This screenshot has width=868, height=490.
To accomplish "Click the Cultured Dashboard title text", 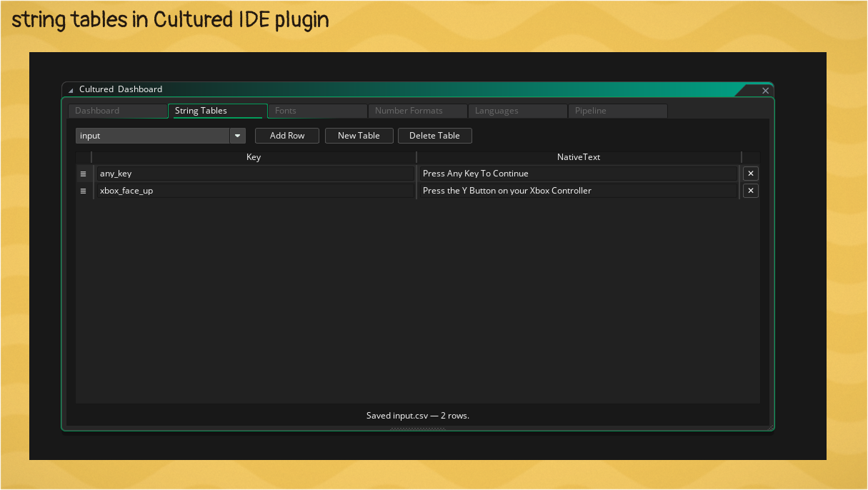I will [121, 89].
